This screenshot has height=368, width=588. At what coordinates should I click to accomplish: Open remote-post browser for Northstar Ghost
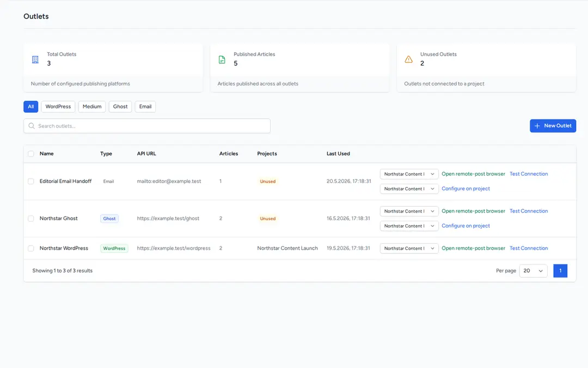(473, 211)
